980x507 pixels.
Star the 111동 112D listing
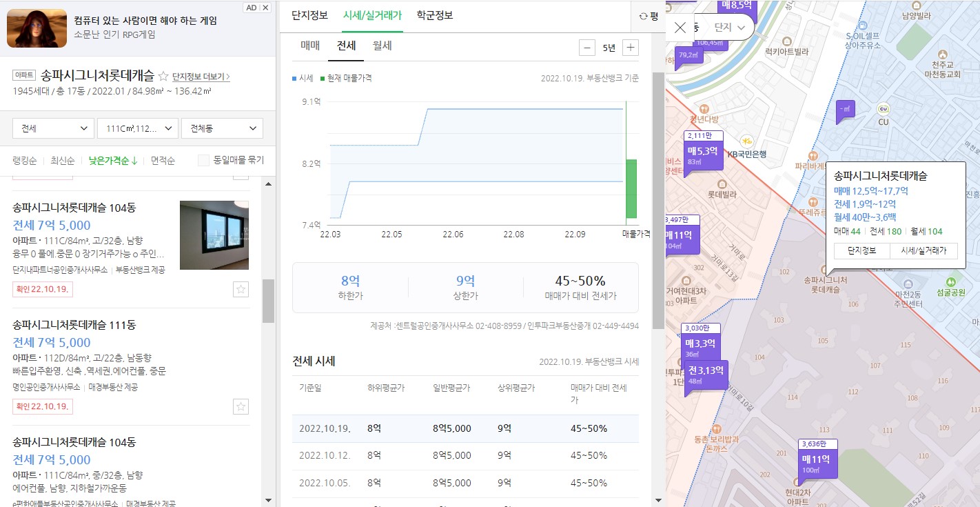(x=241, y=406)
